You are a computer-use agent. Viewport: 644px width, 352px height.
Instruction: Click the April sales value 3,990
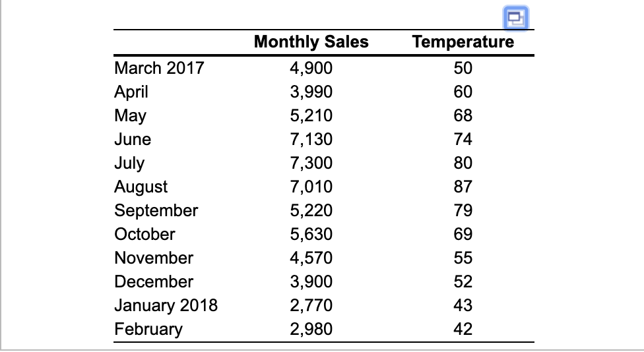point(311,92)
